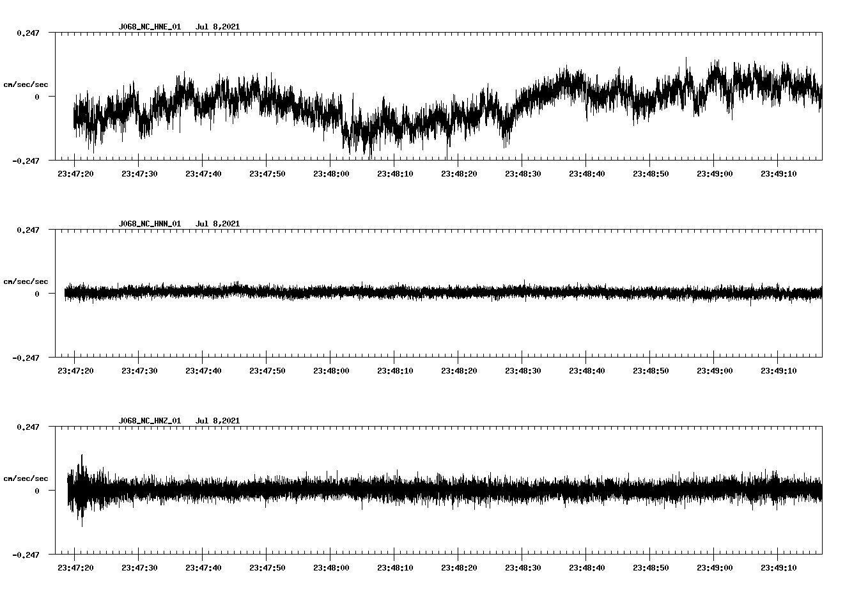Click the 23:47:30 time label under HNE plot
The image size is (868, 591).
139,173
